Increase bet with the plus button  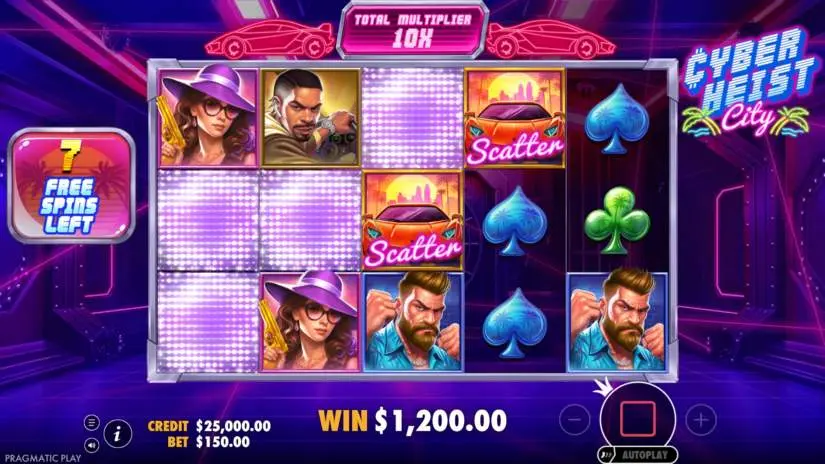(x=701, y=419)
